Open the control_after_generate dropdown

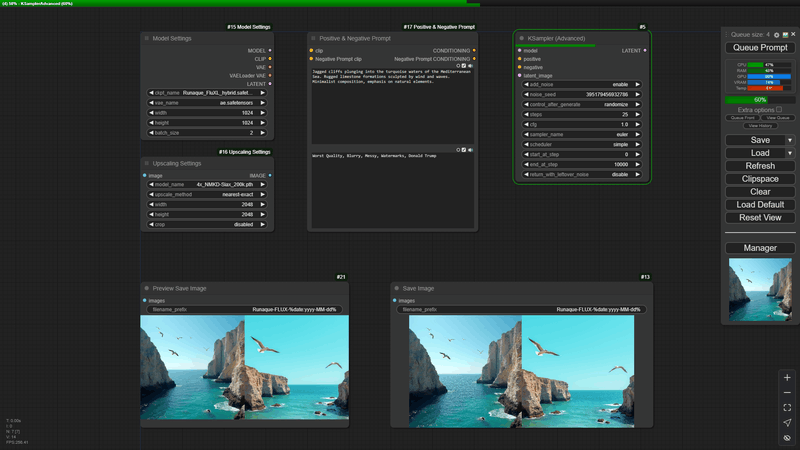(x=582, y=104)
